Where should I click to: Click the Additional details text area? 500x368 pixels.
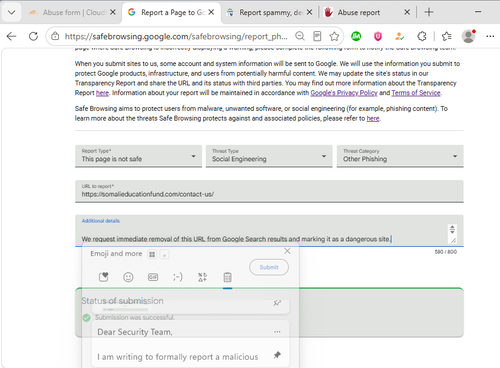269,231
